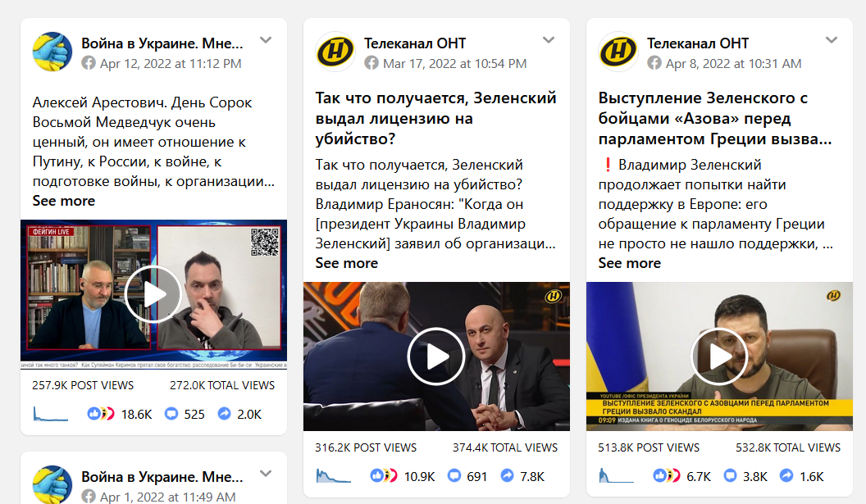Viewport: 866px width, 504px height.
Task: Open the Телеканал ОНТ page name on the Apr 8 post
Action: tap(698, 43)
